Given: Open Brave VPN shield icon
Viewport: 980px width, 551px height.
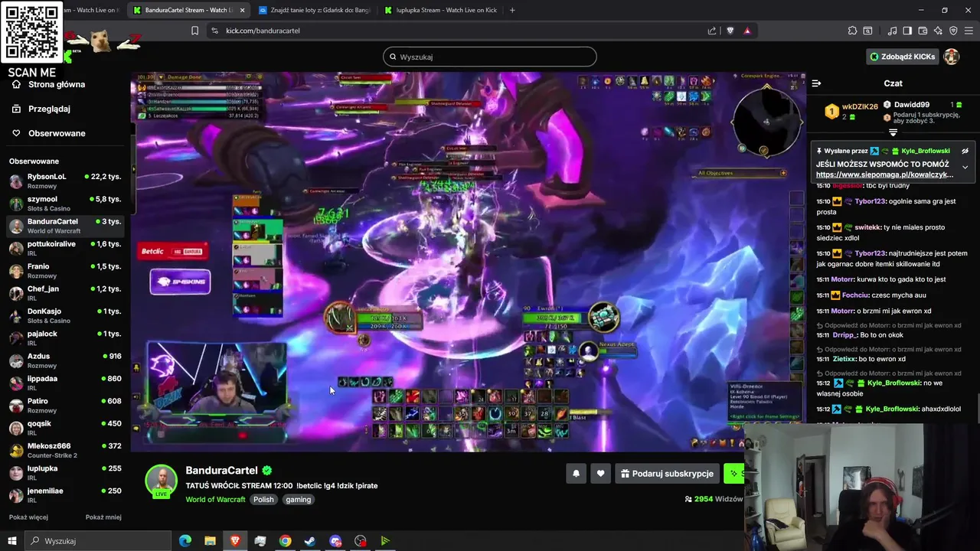Looking at the screenshot, I should (953, 31).
